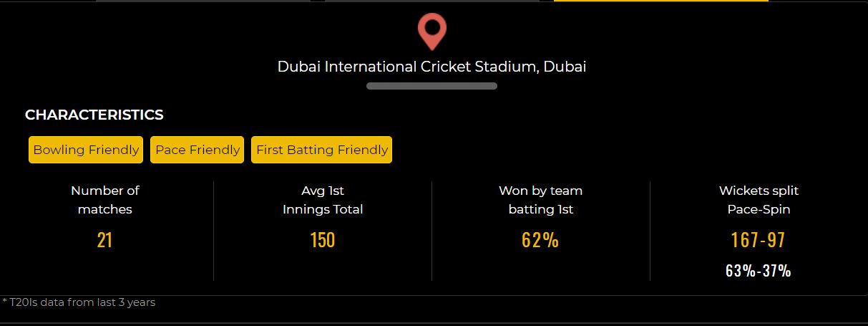Image resolution: width=868 pixels, height=326 pixels.
Task: Click the Avg 1st Innings Total label
Action: click(323, 200)
